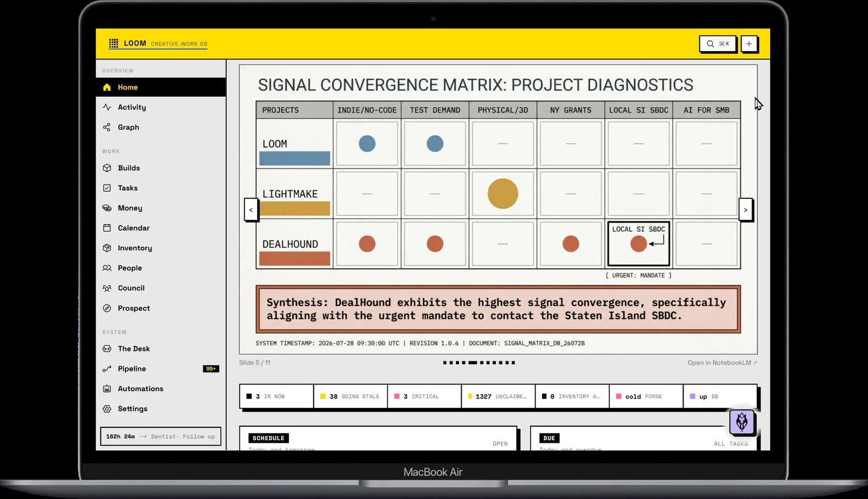868x499 pixels.
Task: Click the INDIE/NO-CODE column header
Action: pos(367,110)
